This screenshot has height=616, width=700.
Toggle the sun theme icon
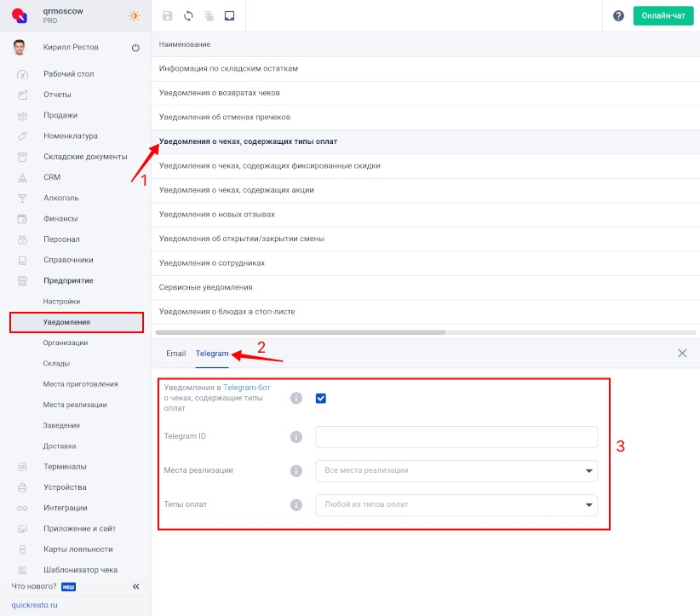[134, 15]
